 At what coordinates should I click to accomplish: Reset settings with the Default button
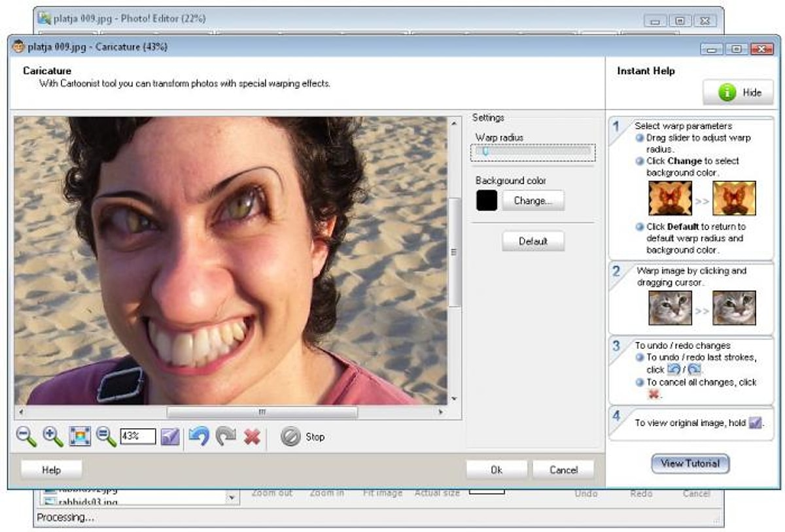532,241
